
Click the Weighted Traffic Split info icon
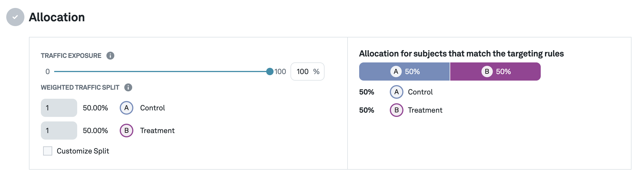(x=128, y=88)
